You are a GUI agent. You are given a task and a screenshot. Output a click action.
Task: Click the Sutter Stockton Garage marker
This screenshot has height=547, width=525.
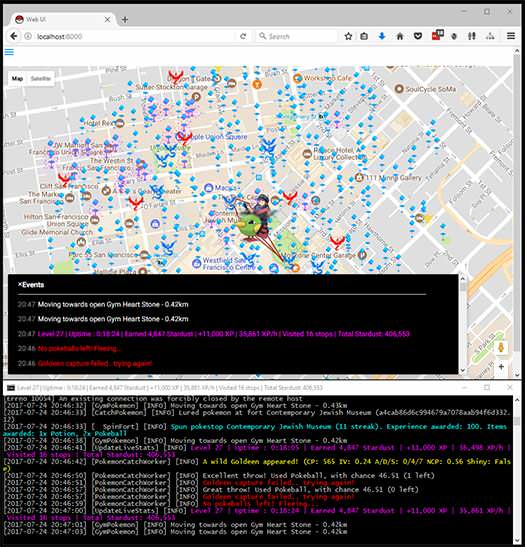pyautogui.click(x=196, y=97)
